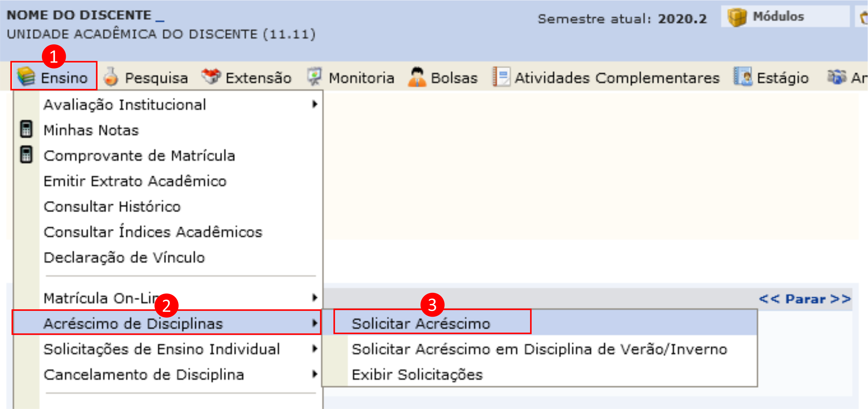Click the Extensão icon

pos(211,76)
